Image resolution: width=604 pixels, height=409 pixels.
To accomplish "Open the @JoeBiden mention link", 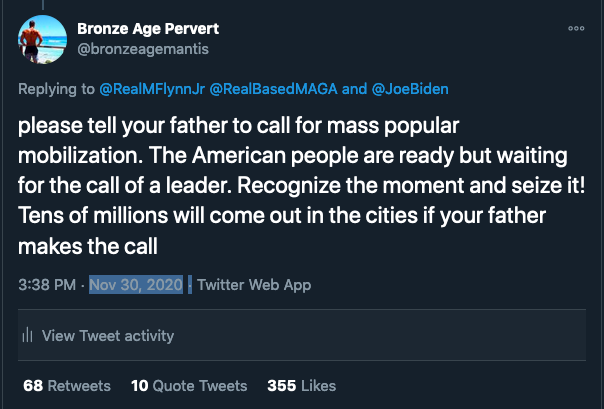I will click(412, 89).
